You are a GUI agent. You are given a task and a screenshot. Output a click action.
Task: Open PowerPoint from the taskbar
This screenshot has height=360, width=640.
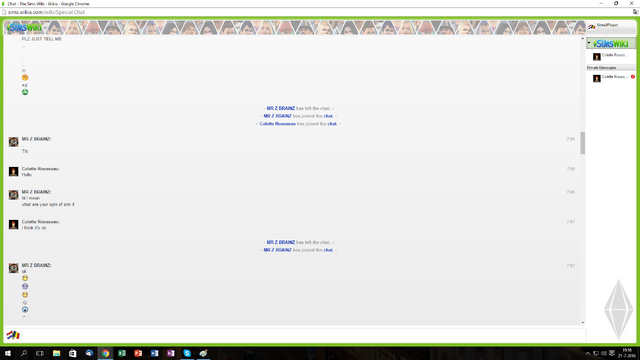point(138,353)
